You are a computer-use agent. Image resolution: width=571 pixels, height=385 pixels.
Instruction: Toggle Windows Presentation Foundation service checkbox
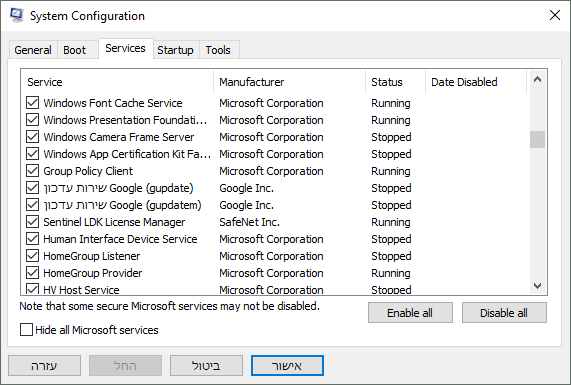coord(32,120)
